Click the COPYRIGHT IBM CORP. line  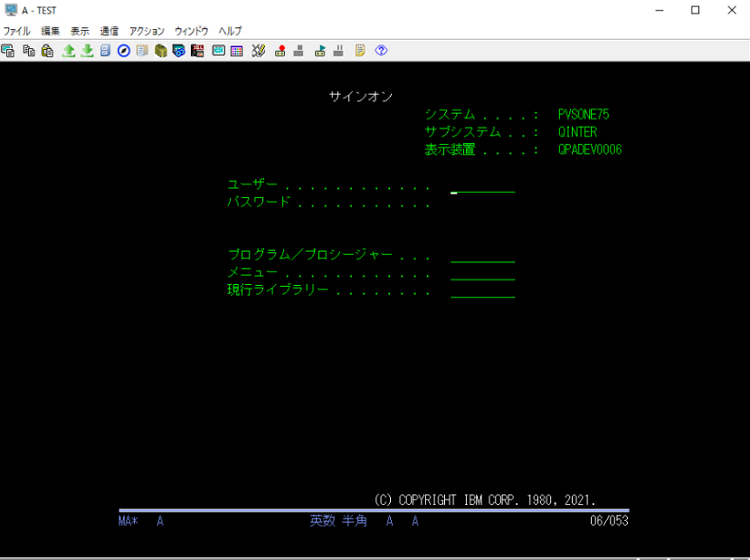[485, 500]
